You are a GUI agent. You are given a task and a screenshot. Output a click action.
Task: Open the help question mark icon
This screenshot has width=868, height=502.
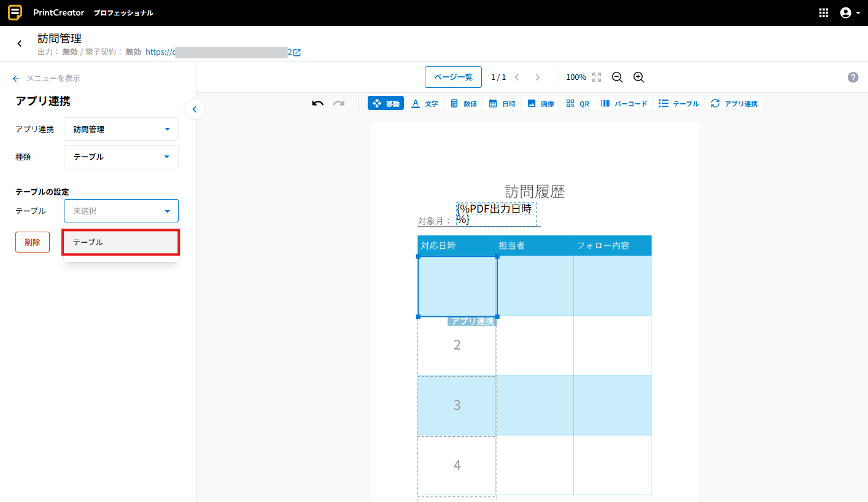[853, 77]
